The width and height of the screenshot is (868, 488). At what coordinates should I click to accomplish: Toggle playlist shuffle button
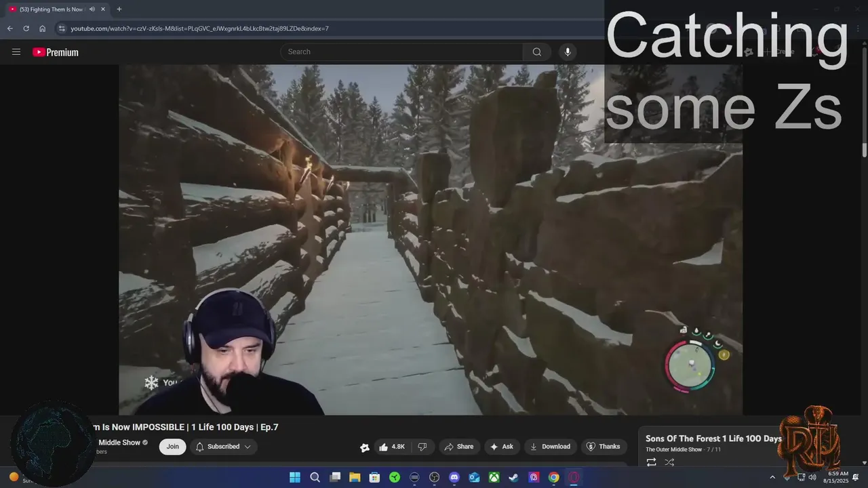tap(669, 462)
